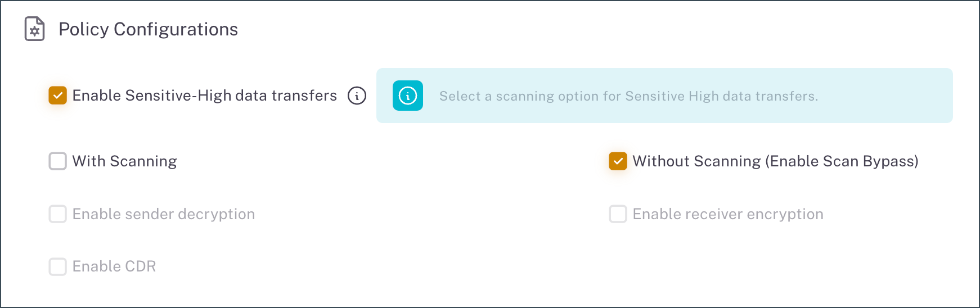Click the Enable Sensitive-High data transfers label
This screenshot has height=308, width=980.
click(x=204, y=96)
